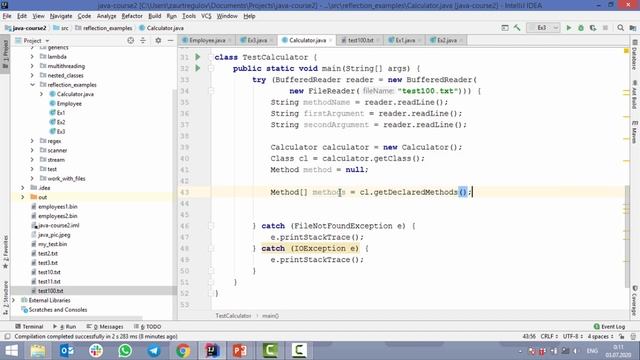Open Database tool window on right edge
The image size is (640, 360).
pyautogui.click(x=634, y=55)
